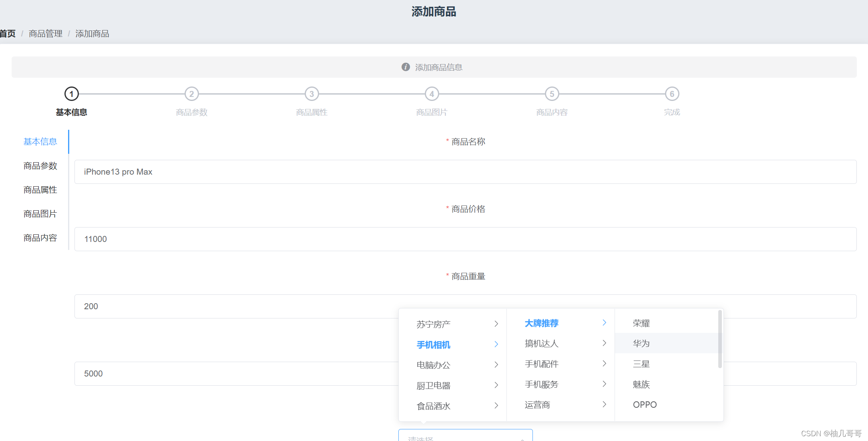Focus the price field showing 11000
The width and height of the screenshot is (868, 441).
pyautogui.click(x=465, y=239)
